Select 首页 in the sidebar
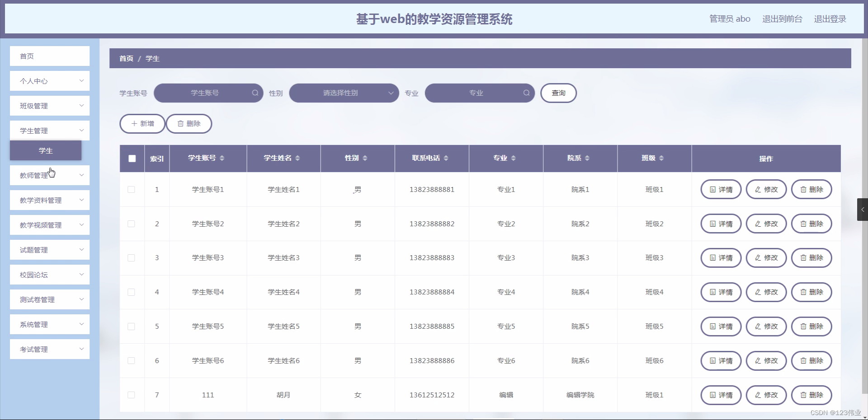Image resolution: width=868 pixels, height=420 pixels. [49, 56]
